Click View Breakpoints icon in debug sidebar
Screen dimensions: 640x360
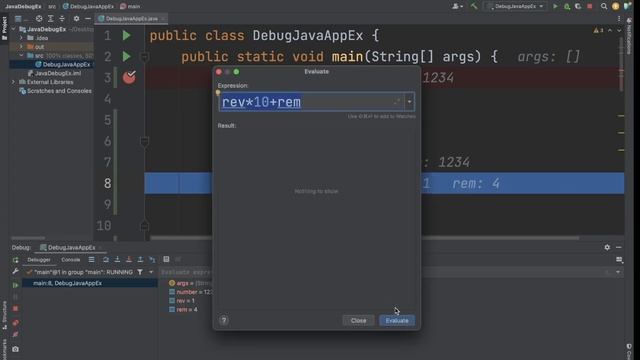16,323
